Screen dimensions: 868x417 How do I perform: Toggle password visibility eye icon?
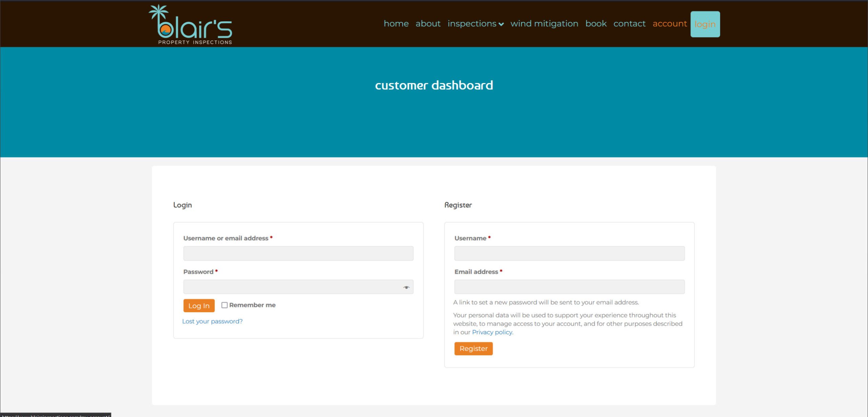[406, 287]
